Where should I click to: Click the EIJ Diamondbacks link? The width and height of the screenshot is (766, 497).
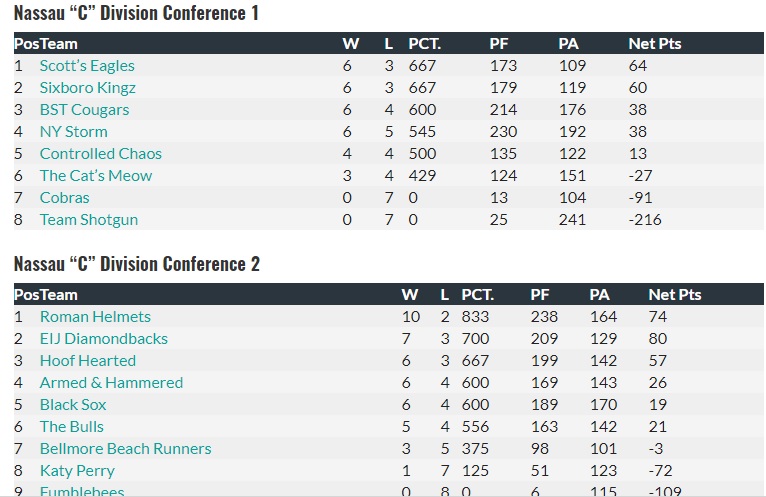(x=104, y=339)
